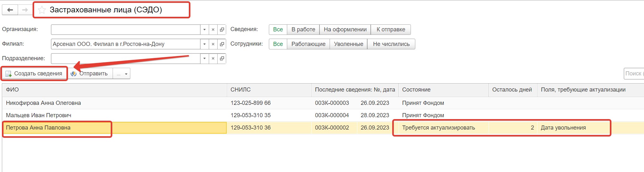
Task: Clear the Организация field with X icon
Action: pos(213,29)
